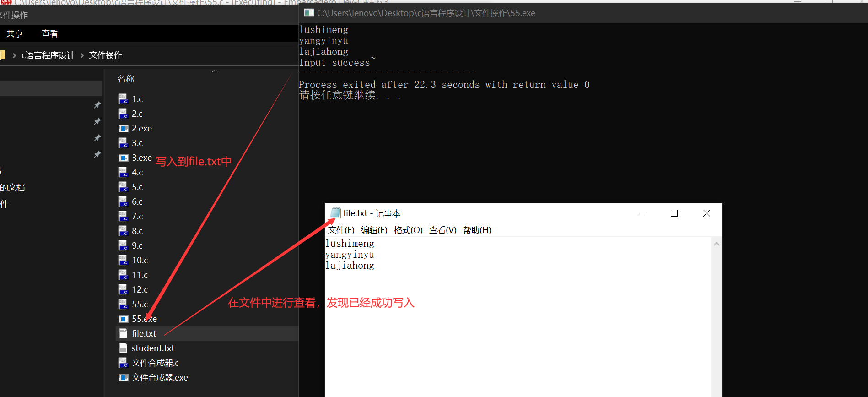Select the file name student.txt
The width and height of the screenshot is (868, 397).
tap(153, 348)
